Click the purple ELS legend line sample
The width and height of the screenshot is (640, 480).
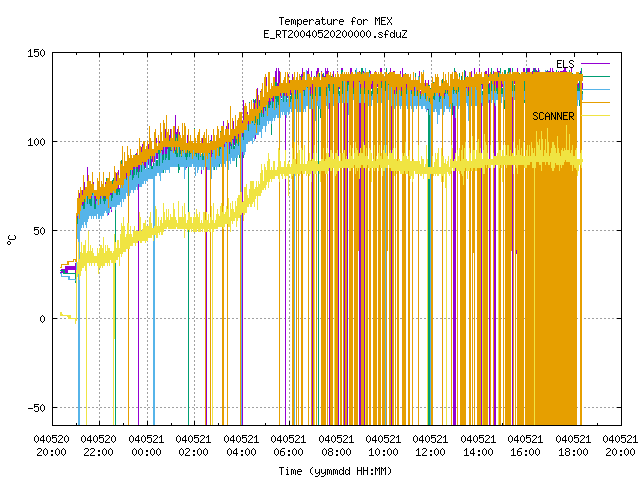click(596, 64)
